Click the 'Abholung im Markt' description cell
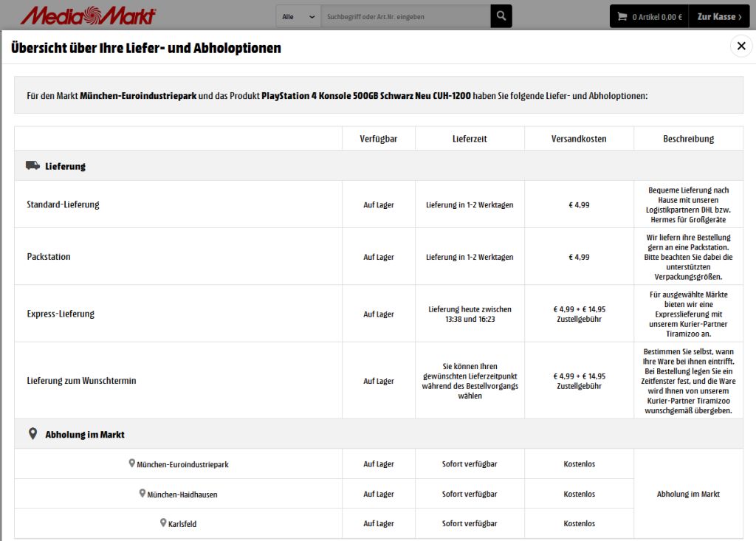 (x=689, y=494)
